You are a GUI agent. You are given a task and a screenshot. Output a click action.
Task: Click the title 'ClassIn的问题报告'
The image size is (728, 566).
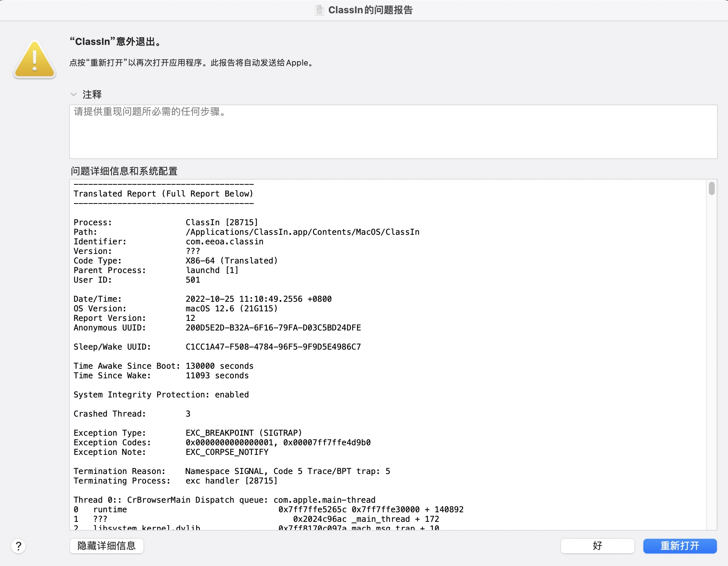tap(370, 10)
